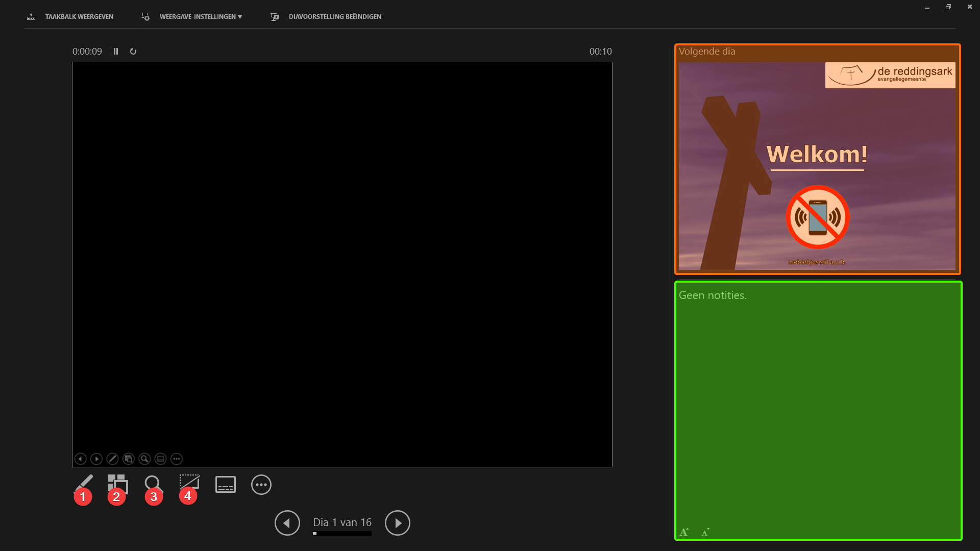Click the next slide Welkom thumbnail
Viewport: 980px width, 551px height.
(817, 166)
